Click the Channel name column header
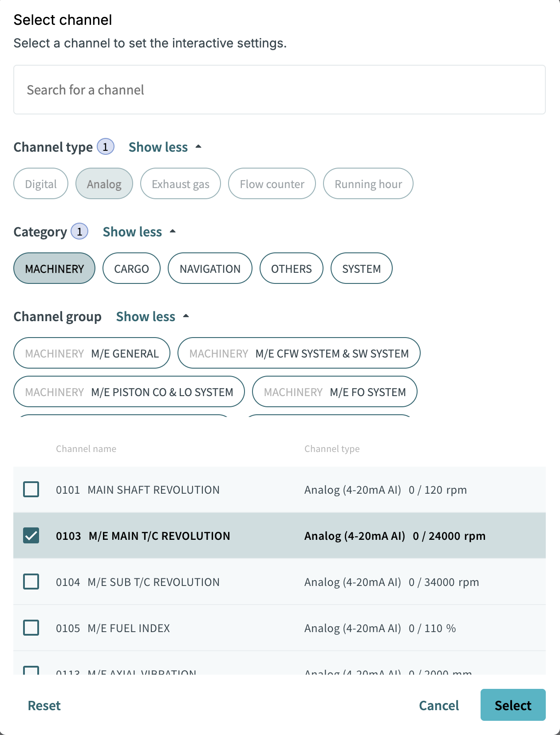The width and height of the screenshot is (560, 735). [x=86, y=449]
